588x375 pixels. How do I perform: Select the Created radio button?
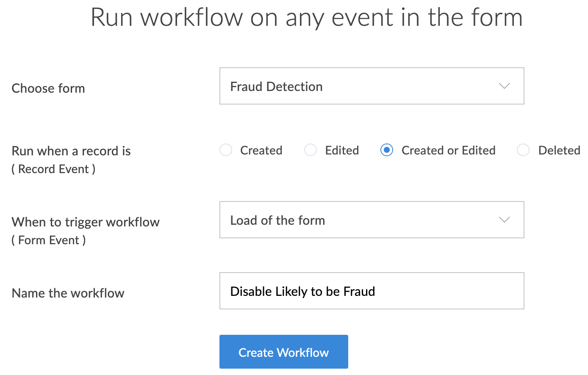pos(226,150)
